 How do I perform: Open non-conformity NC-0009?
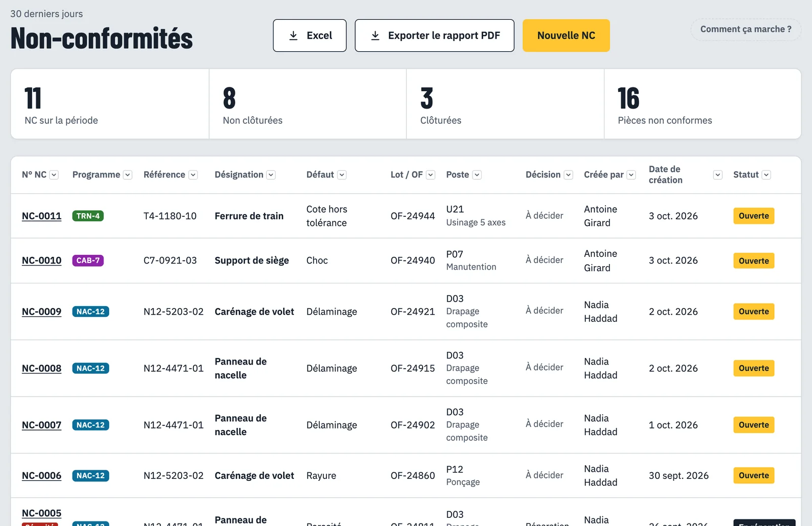click(x=42, y=312)
